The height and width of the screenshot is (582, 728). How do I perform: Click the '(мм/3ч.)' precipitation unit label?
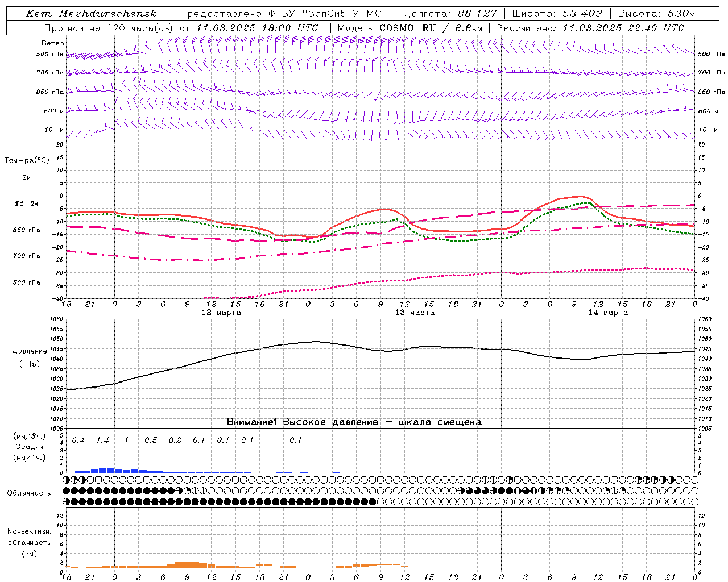click(30, 436)
